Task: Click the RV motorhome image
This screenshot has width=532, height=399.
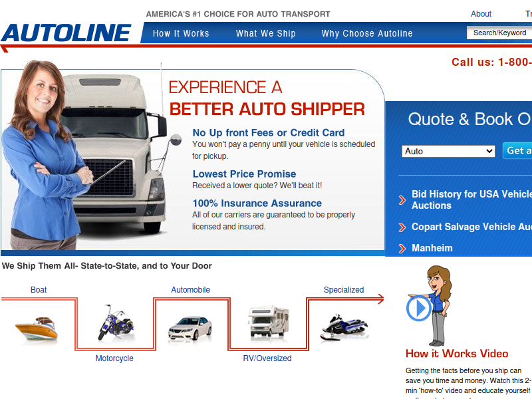Action: point(269,321)
